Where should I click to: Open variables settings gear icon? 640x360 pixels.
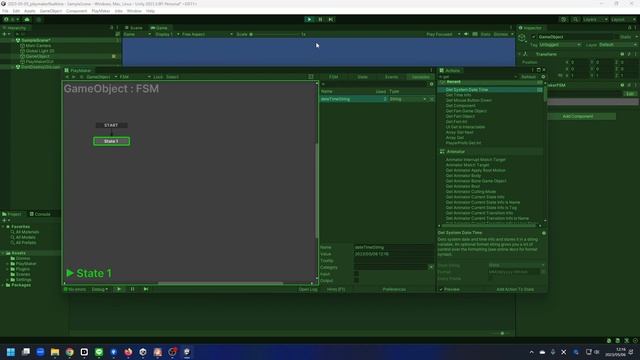coord(431,84)
